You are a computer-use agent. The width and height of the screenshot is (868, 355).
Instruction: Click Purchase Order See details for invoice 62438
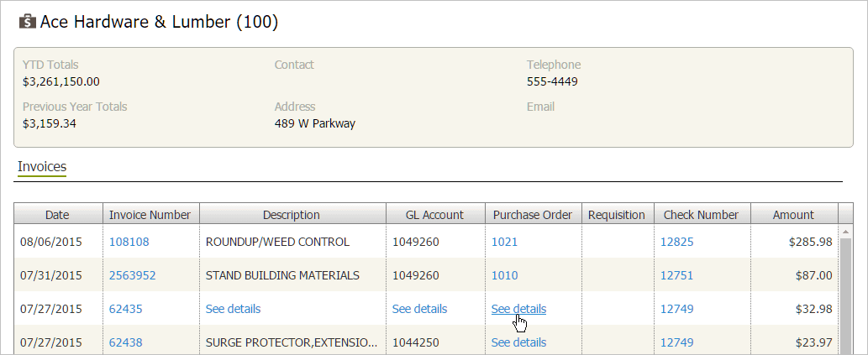518,342
